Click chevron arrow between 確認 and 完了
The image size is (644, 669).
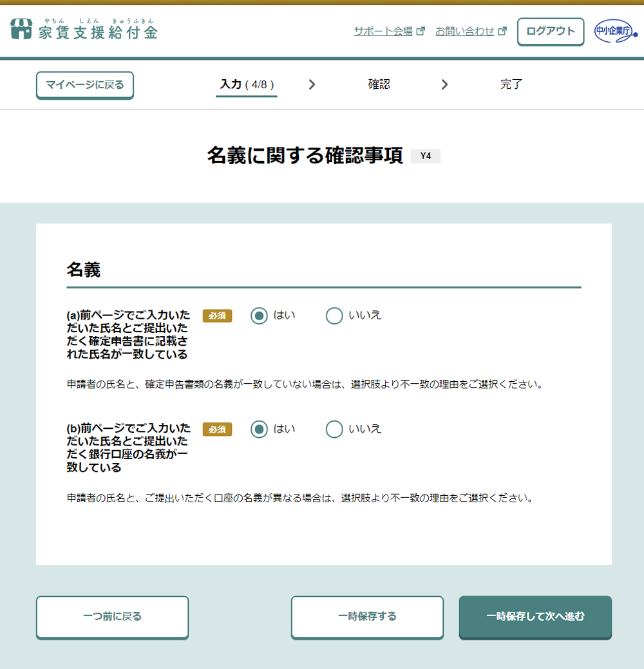click(x=444, y=84)
